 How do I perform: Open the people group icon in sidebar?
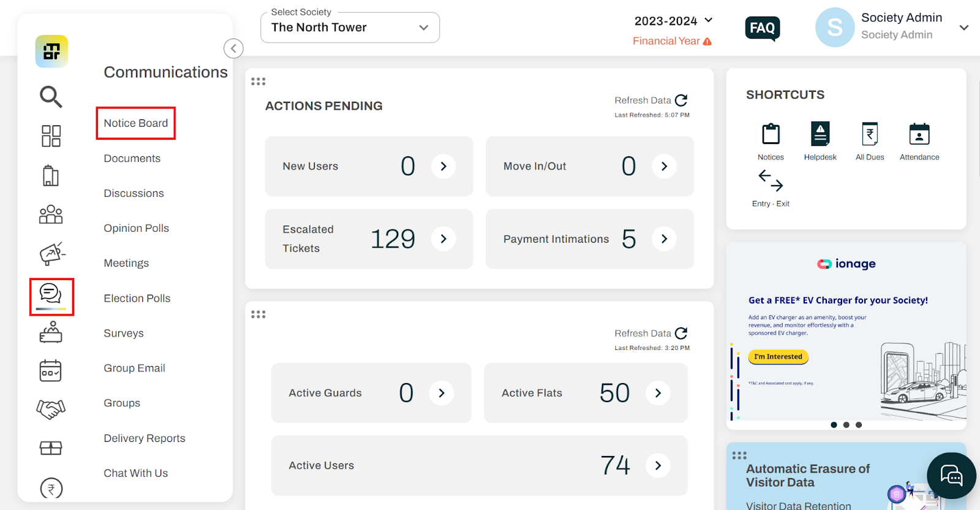coord(51,215)
